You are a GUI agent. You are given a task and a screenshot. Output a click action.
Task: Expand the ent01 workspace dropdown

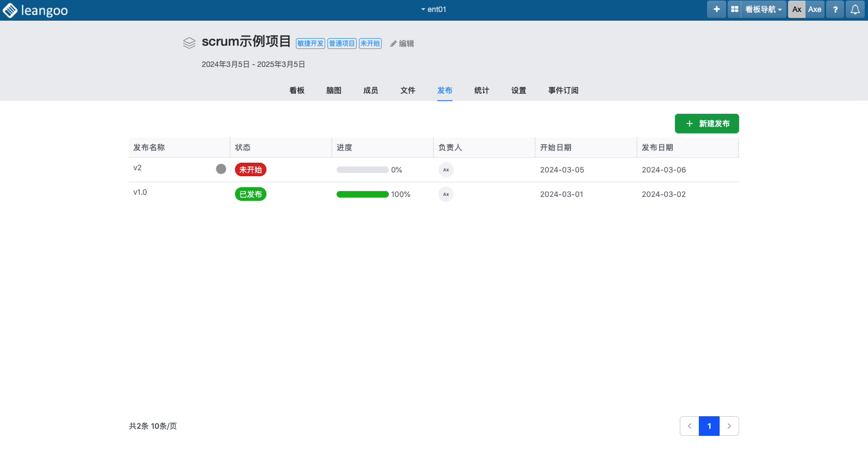pyautogui.click(x=433, y=9)
